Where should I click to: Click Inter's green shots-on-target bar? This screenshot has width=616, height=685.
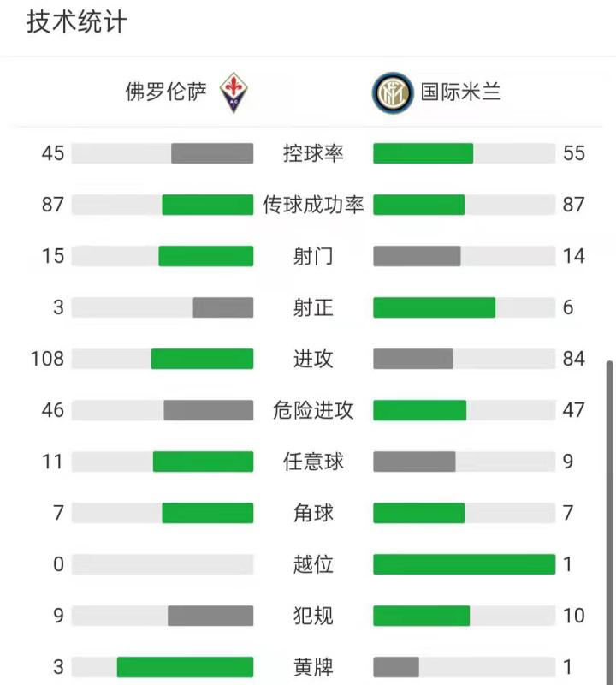[435, 307]
